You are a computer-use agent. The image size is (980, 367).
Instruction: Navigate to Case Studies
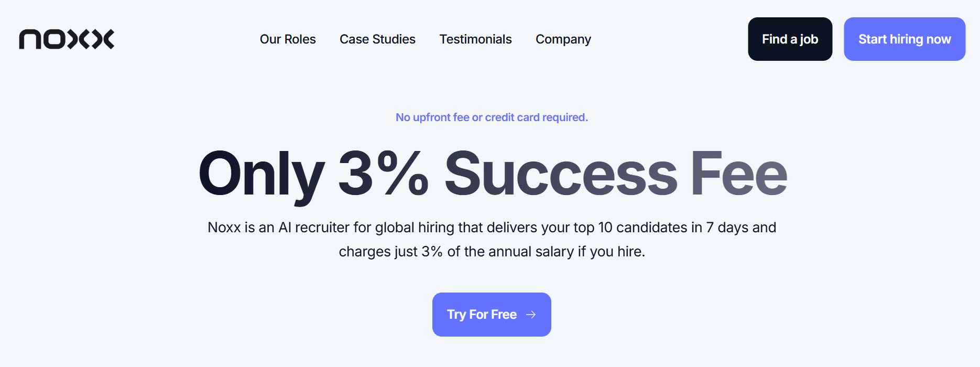click(x=377, y=39)
